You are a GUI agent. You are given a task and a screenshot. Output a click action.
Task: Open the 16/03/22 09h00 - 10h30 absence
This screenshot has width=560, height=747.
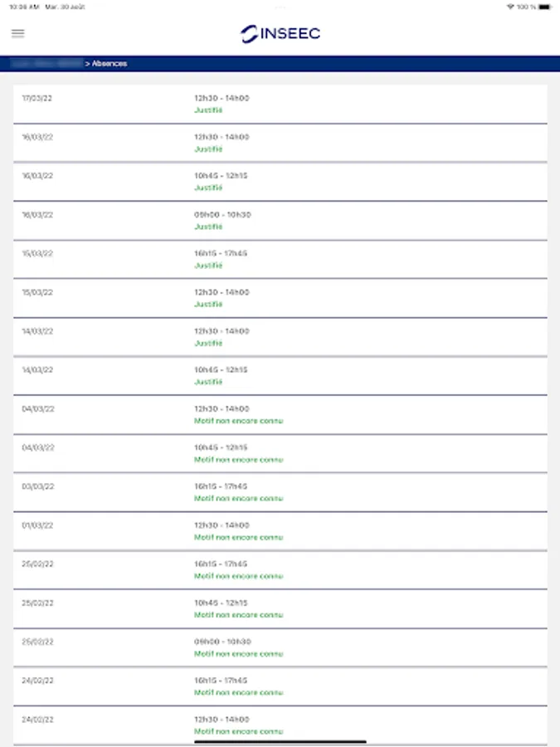click(280, 221)
